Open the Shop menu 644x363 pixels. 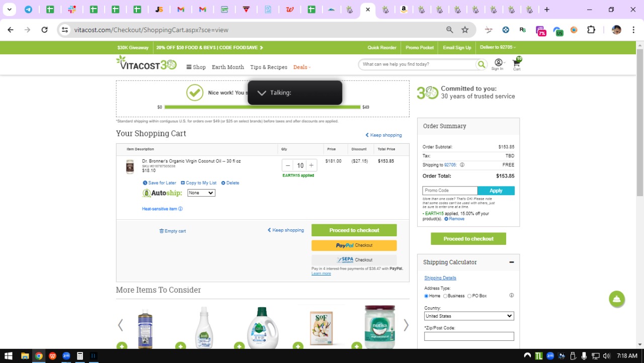tap(196, 67)
